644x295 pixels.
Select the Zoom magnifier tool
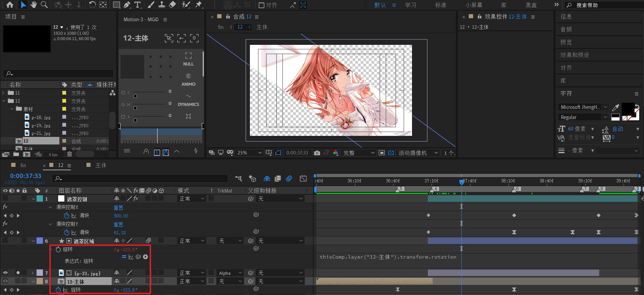tap(44, 5)
